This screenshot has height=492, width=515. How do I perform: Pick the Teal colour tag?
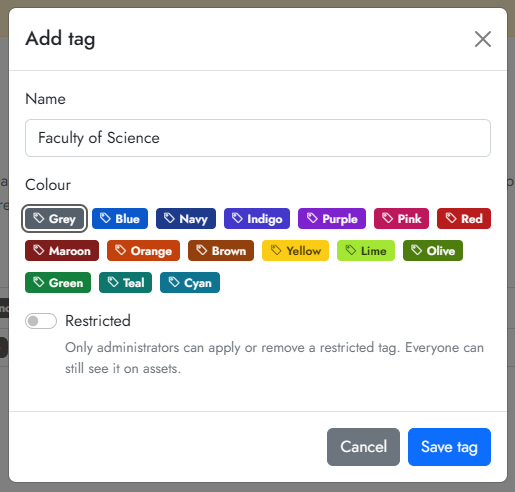[x=126, y=283]
